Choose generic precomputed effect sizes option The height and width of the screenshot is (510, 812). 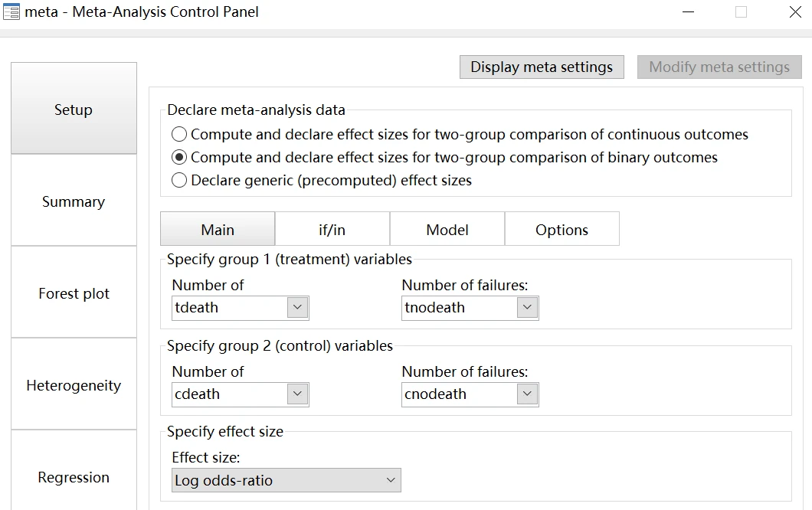point(179,181)
